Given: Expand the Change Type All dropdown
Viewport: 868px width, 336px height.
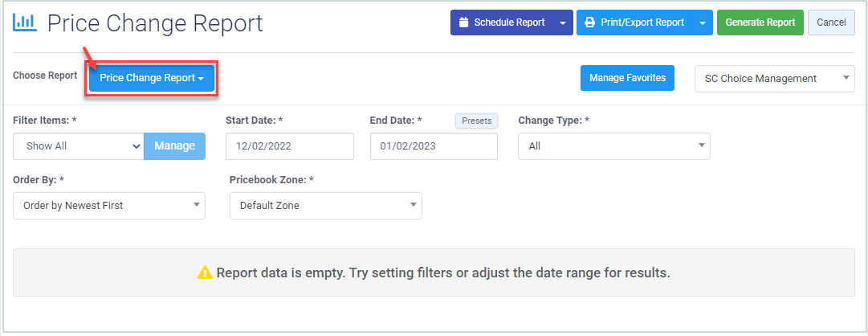Looking at the screenshot, I should [x=614, y=146].
